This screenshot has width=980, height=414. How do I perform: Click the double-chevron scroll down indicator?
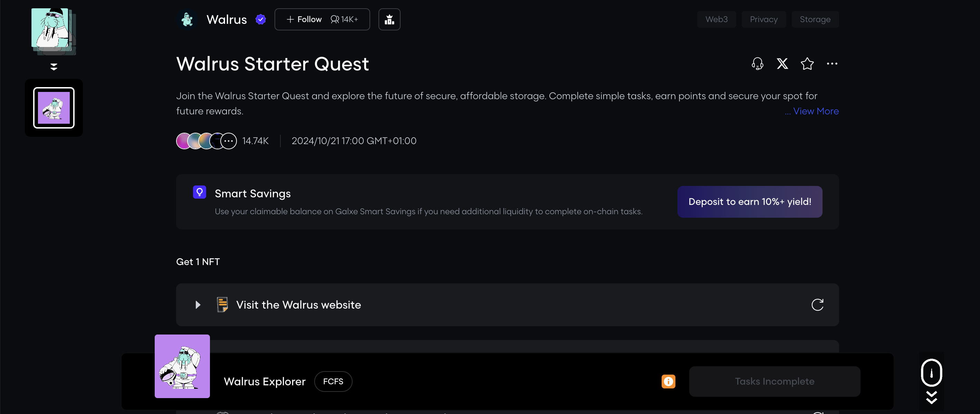931,398
